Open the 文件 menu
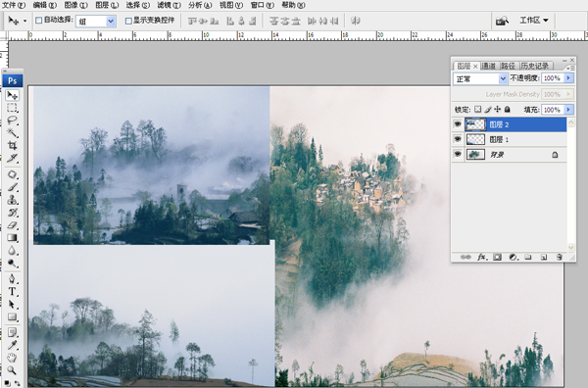The width and height of the screenshot is (588, 388). tap(14, 5)
